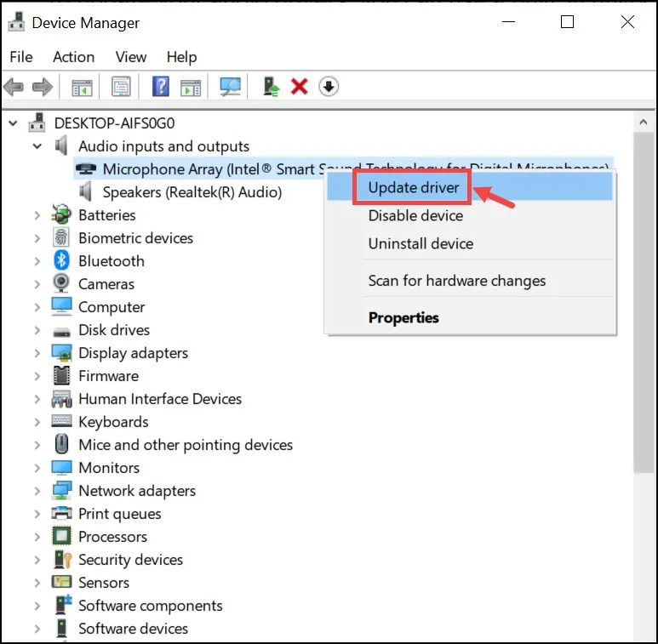Click the Display adapters icon
The height and width of the screenshot is (644, 658).
pyautogui.click(x=61, y=352)
